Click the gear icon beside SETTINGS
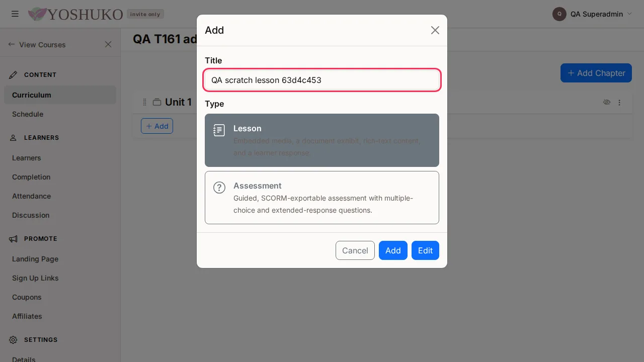 tap(13, 340)
